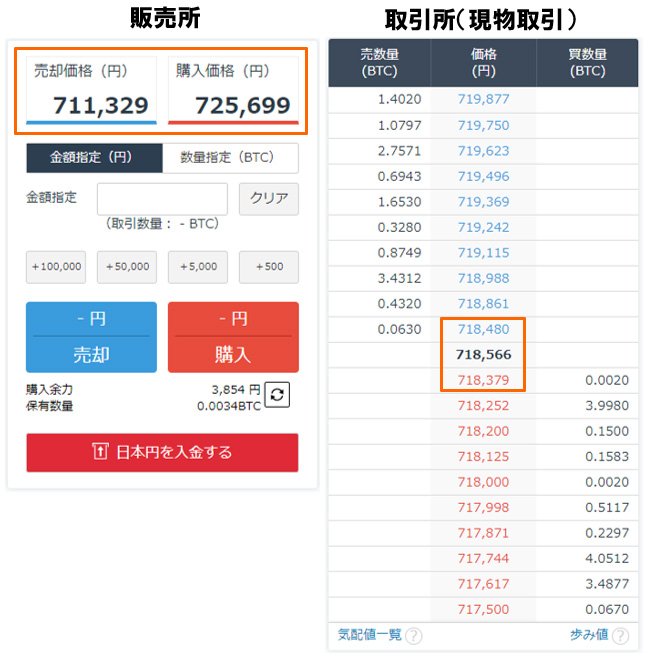
Task: Click sell quantity 0.0630
Action: 399,329
